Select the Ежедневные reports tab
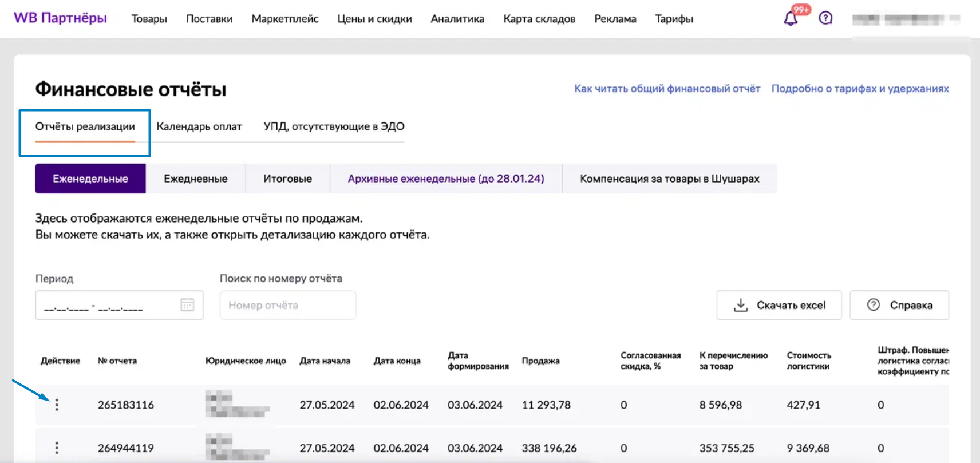Image resolution: width=980 pixels, height=463 pixels. click(195, 179)
